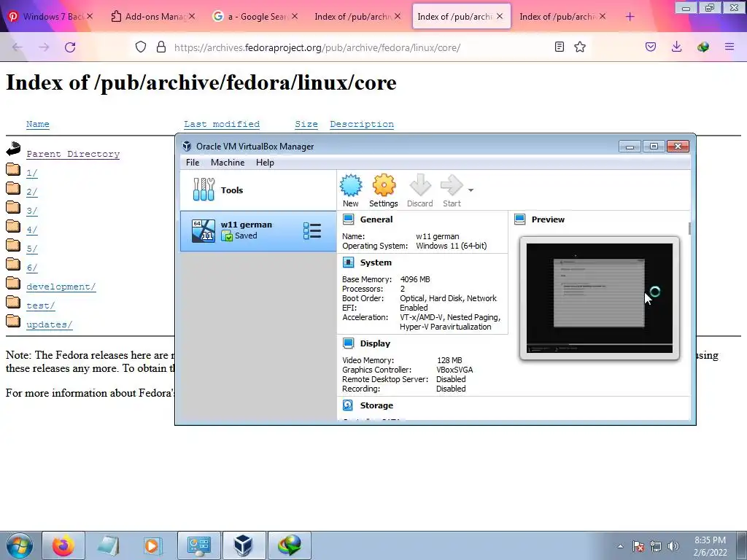Open the Firefox downloads panel

[x=676, y=47]
